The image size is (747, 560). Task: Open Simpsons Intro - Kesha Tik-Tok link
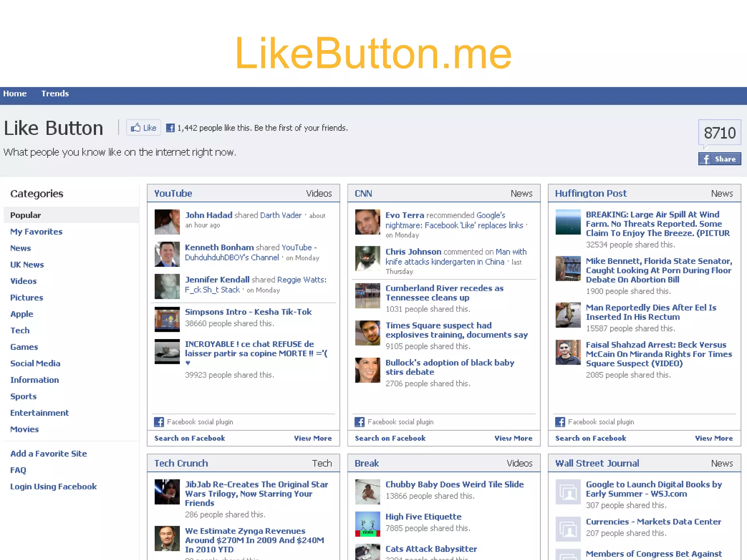[x=248, y=312]
